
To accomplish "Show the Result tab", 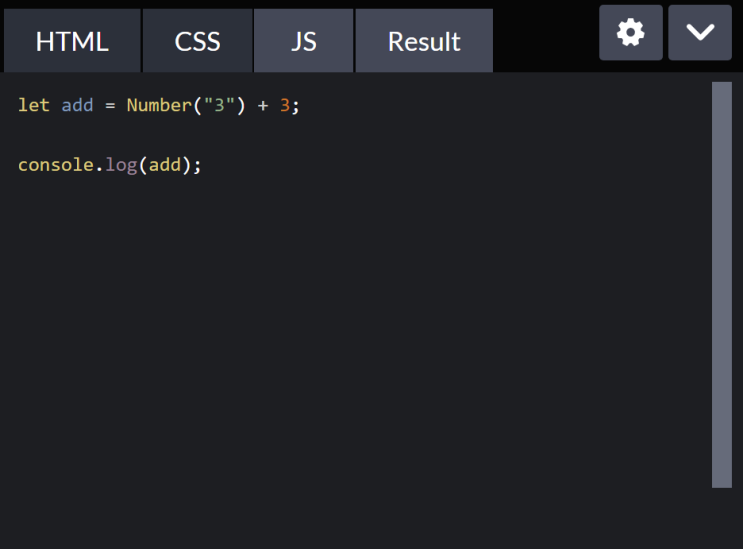I will click(x=424, y=41).
